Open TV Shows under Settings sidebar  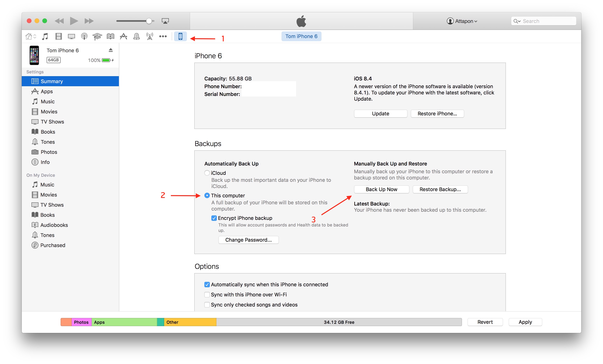pyautogui.click(x=70, y=122)
